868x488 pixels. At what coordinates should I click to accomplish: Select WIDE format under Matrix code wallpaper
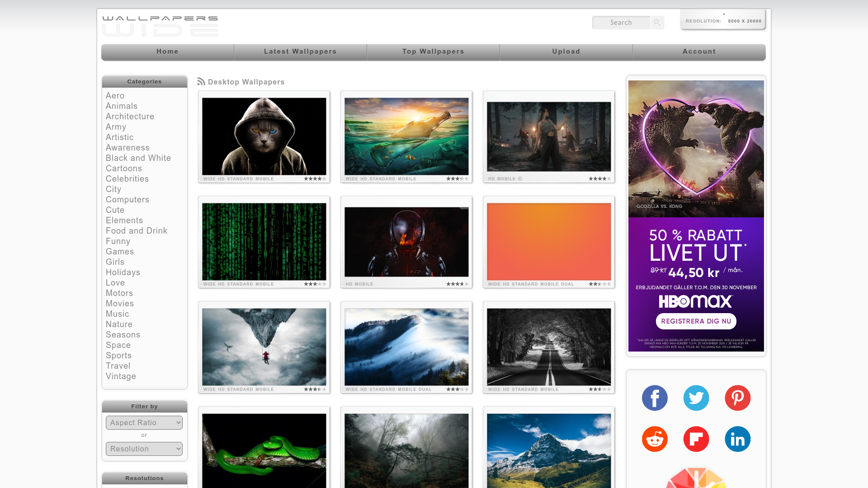209,284
